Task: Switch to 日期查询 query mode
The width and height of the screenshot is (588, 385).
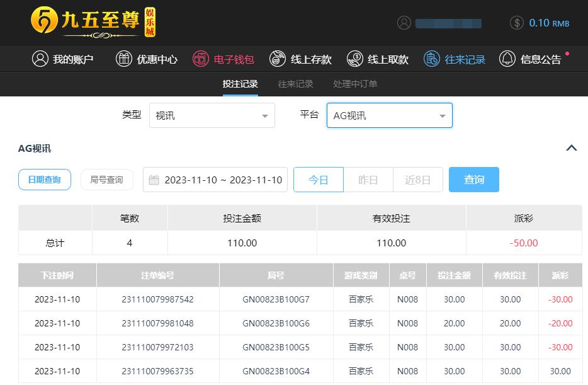Action: point(45,180)
